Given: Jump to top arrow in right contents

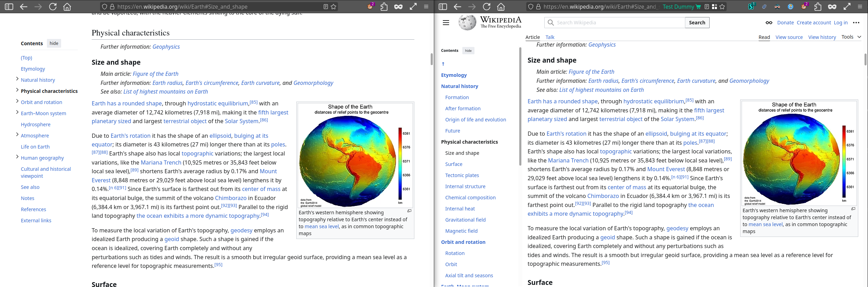Looking at the screenshot, I should pyautogui.click(x=443, y=64).
